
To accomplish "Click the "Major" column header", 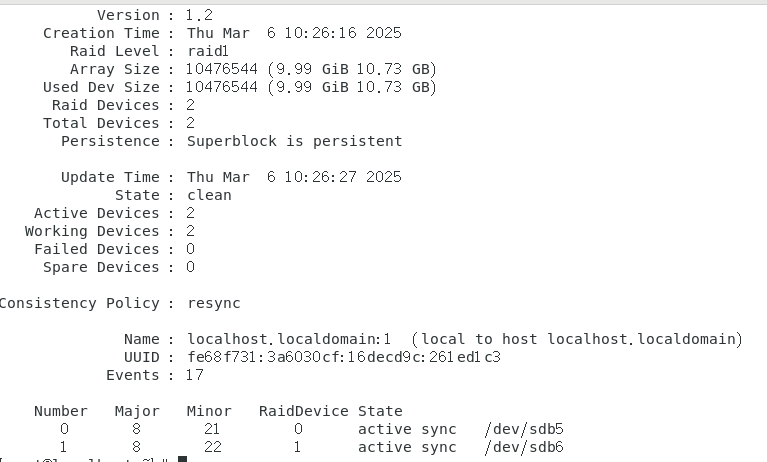I will [137, 411].
